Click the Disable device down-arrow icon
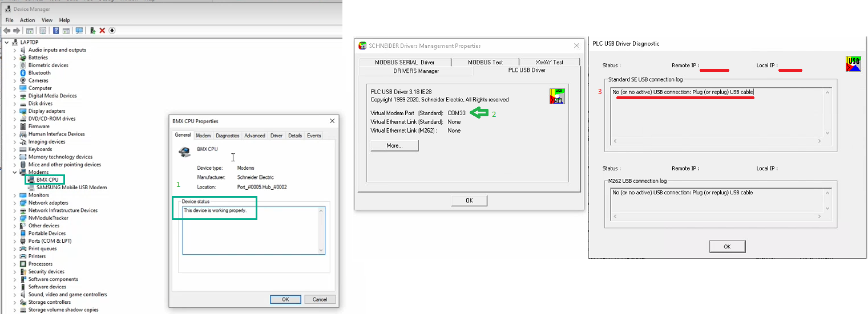Image resolution: width=868 pixels, height=314 pixels. 112,30
